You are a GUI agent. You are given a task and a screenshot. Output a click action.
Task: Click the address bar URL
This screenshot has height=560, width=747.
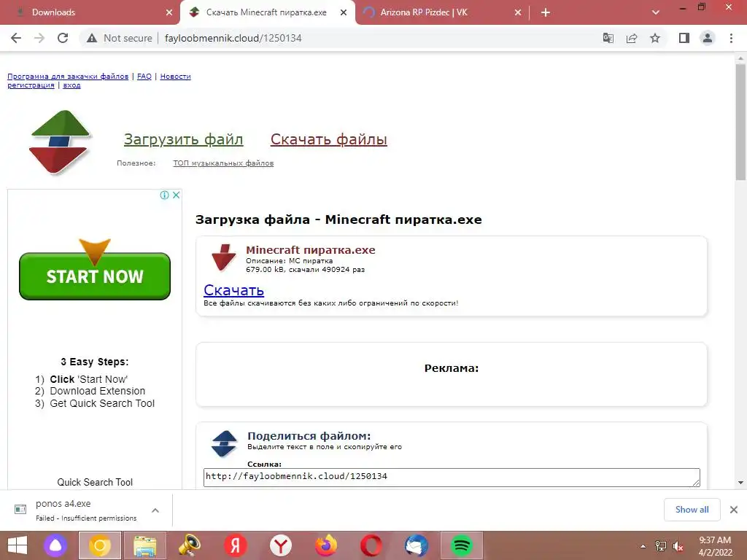[x=233, y=38]
